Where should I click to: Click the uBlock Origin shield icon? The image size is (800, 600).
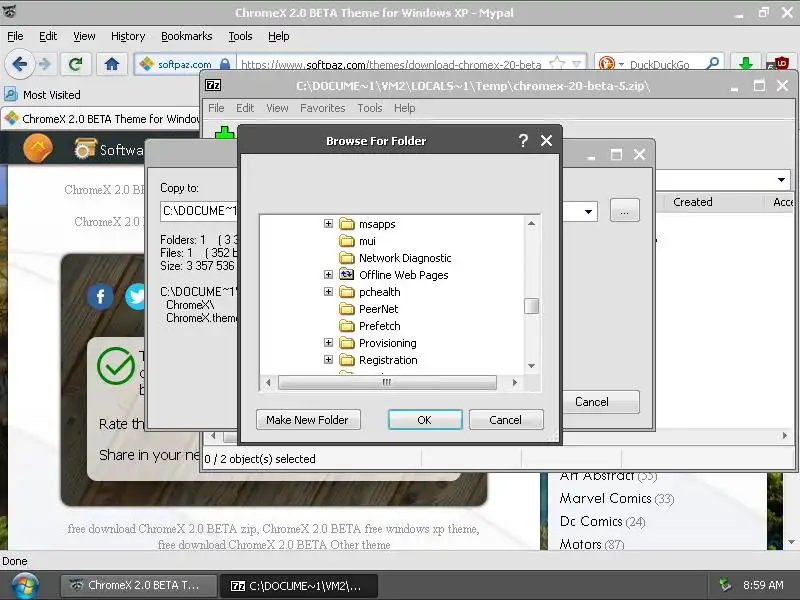pyautogui.click(x=780, y=64)
